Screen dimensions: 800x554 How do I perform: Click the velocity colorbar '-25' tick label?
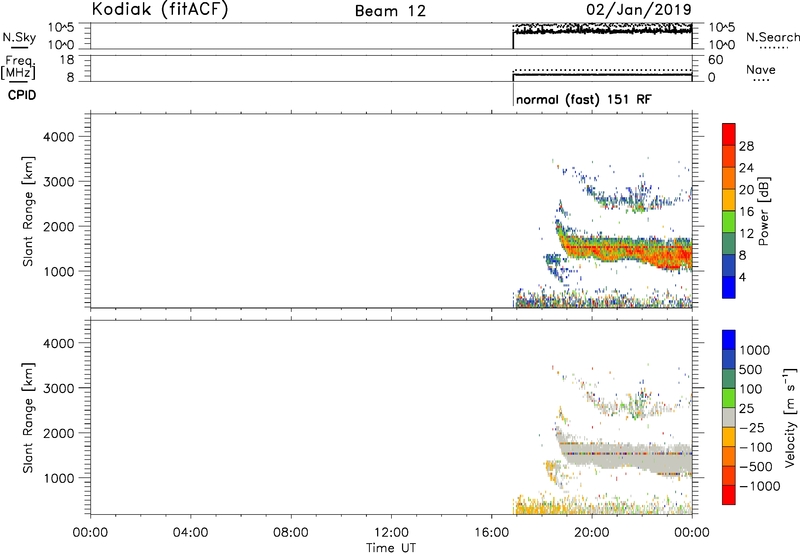click(752, 427)
